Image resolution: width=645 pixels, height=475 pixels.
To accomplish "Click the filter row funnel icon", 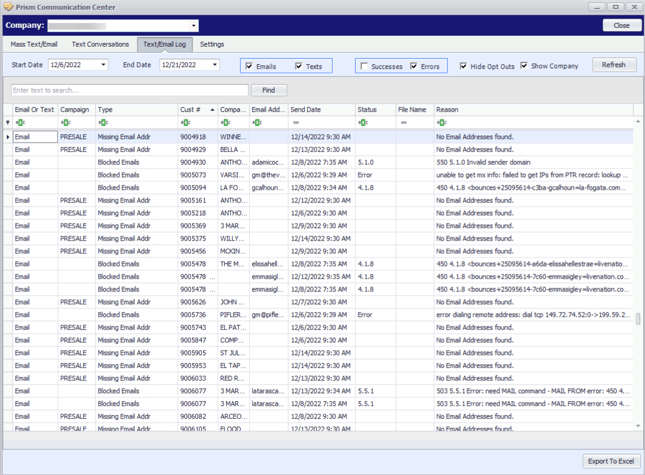I will pyautogui.click(x=8, y=123).
